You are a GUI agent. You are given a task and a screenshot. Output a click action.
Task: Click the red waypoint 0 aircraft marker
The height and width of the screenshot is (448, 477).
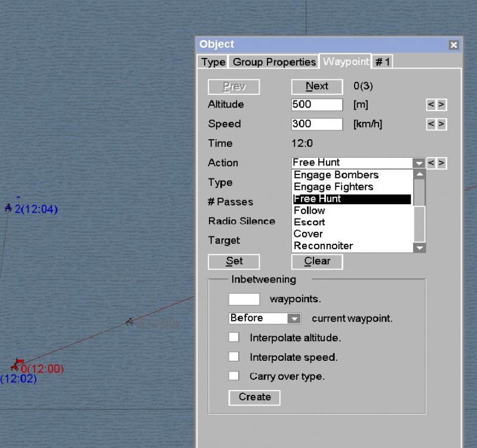coord(17,364)
